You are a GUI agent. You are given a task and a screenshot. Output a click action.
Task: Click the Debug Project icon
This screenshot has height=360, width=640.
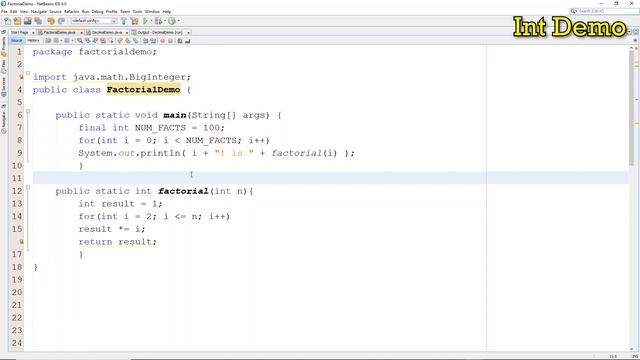pos(158,21)
